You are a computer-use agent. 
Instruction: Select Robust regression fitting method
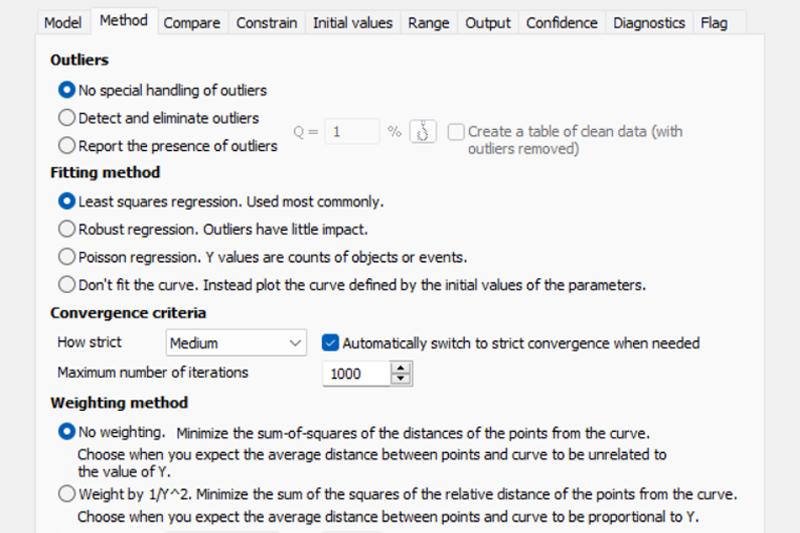[67, 228]
